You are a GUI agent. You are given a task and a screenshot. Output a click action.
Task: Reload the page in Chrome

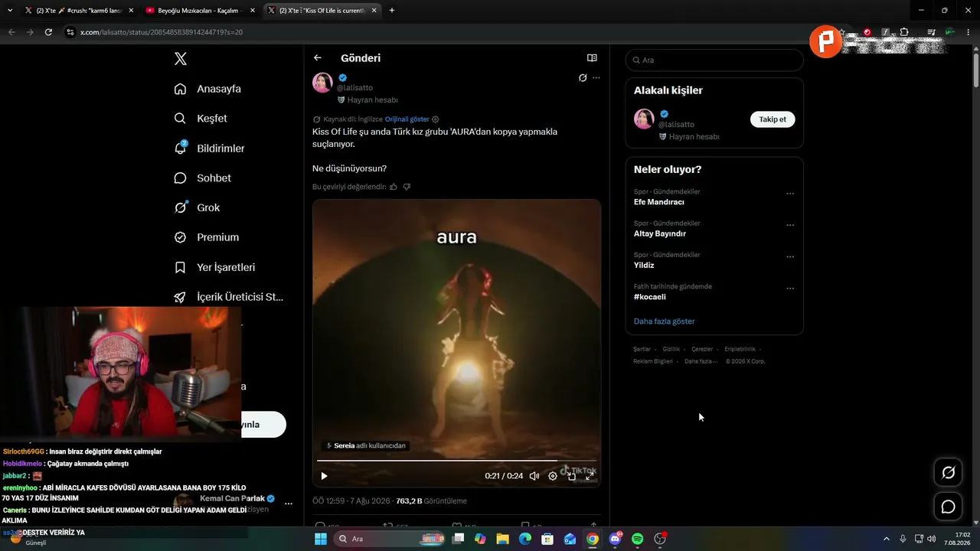(48, 32)
